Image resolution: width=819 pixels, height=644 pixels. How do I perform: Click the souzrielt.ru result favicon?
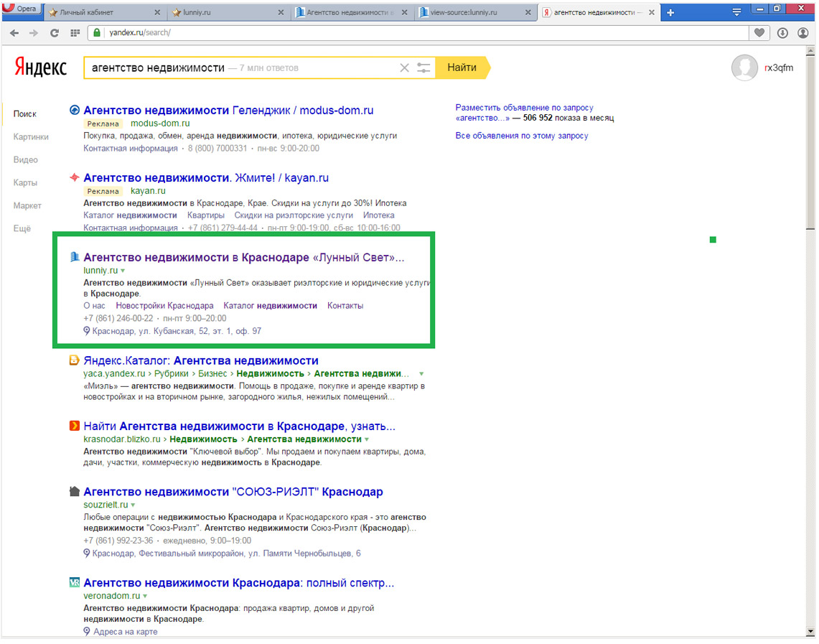point(75,492)
